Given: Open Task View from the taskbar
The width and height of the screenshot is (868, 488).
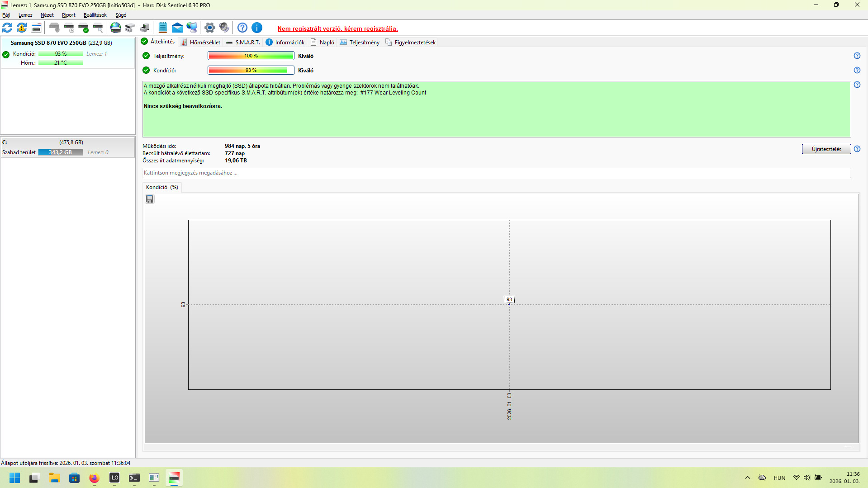Looking at the screenshot, I should point(34,478).
